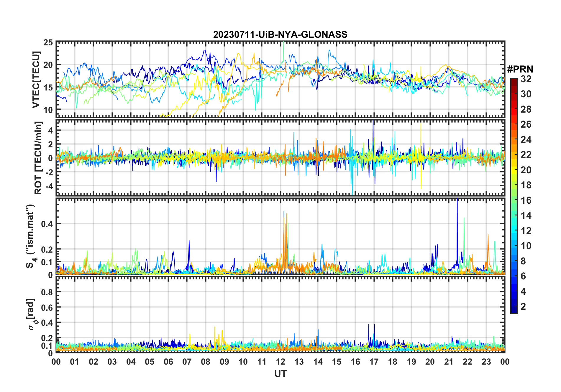
Task: Select x-axis hour tick label "09"
Action: tap(224, 362)
